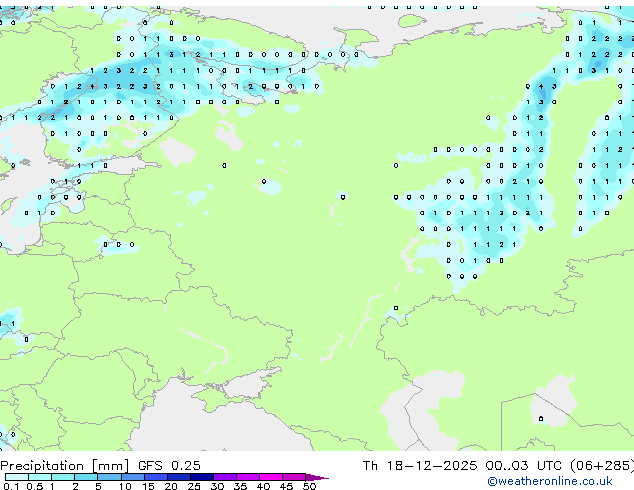Image resolution: width=634 pixels, height=490 pixels.
Task: Pick the 30–35 mm purple legend swatch
Action: coord(225,477)
